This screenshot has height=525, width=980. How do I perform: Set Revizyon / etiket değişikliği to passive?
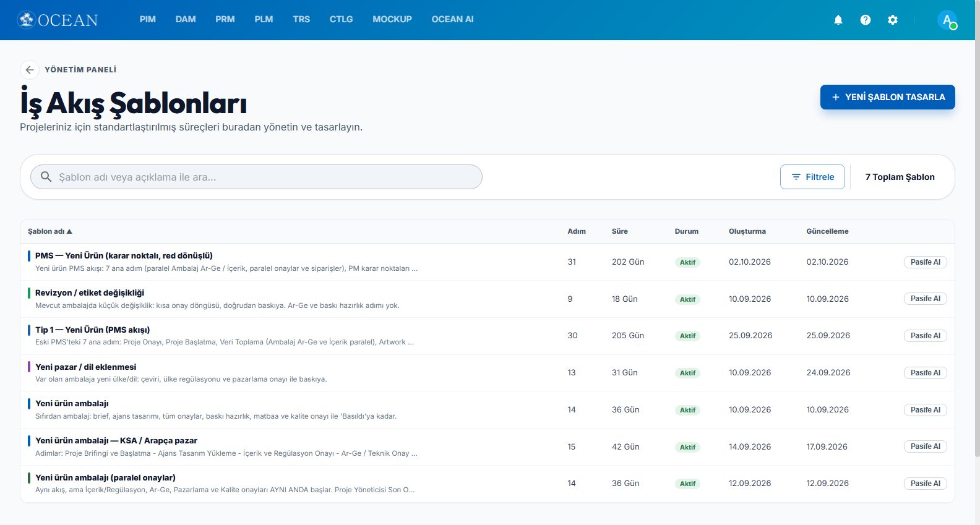point(926,299)
